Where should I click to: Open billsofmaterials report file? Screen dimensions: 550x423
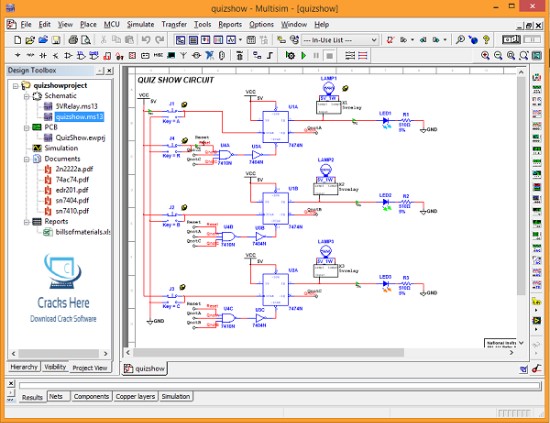[83, 232]
